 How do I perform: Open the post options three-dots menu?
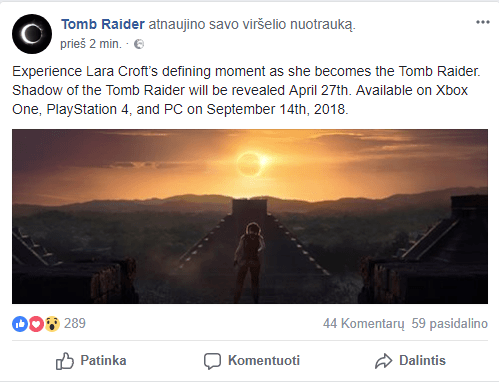coord(483,22)
